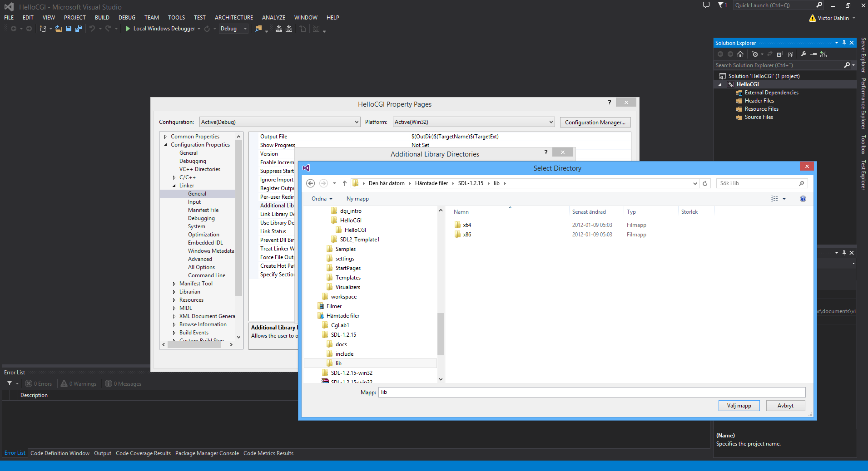Click Collapse All icon in Solution Explorer
Screen dimensions: 868x471
click(780, 54)
